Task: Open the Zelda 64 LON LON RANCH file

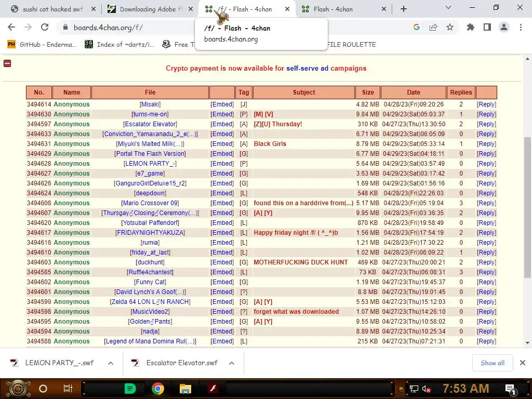Action: tap(150, 302)
